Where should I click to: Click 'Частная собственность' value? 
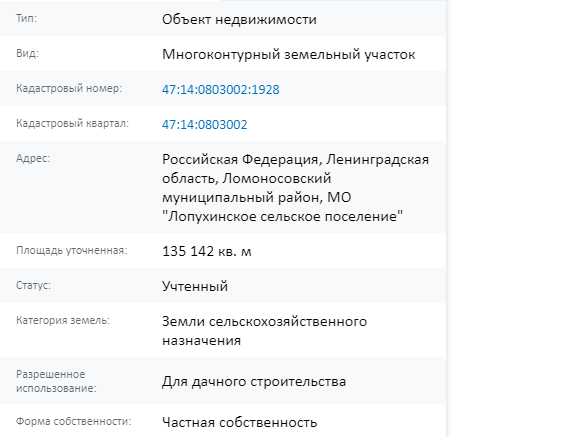(240, 422)
